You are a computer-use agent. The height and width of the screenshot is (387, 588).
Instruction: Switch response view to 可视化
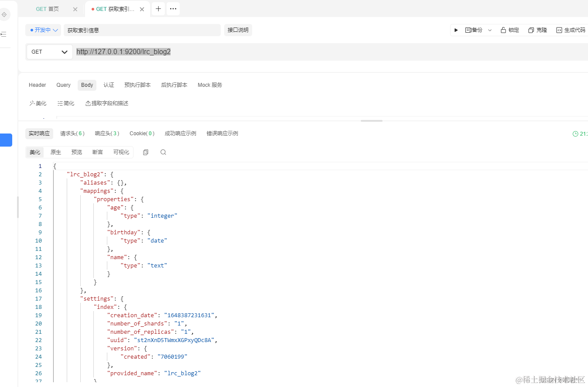tap(121, 152)
